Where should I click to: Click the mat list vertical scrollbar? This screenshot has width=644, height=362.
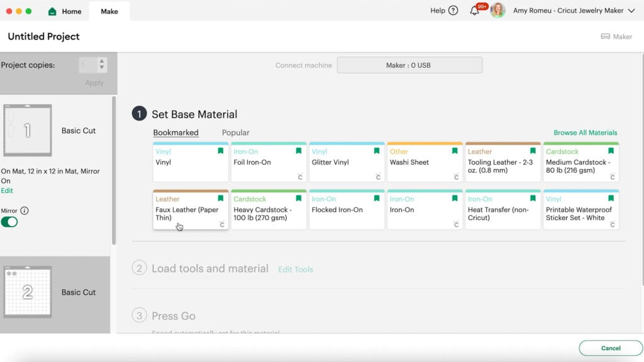(114, 170)
